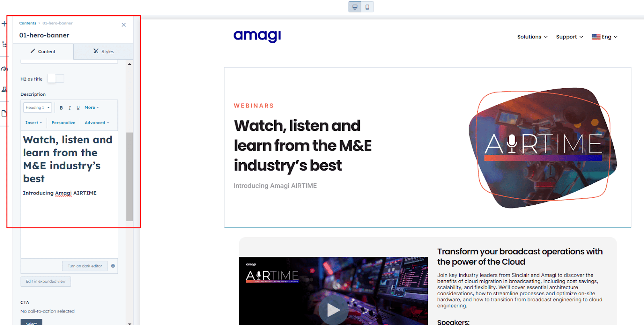Click the AIRTIME hero banner image
The width and height of the screenshot is (644, 325).
(x=543, y=148)
